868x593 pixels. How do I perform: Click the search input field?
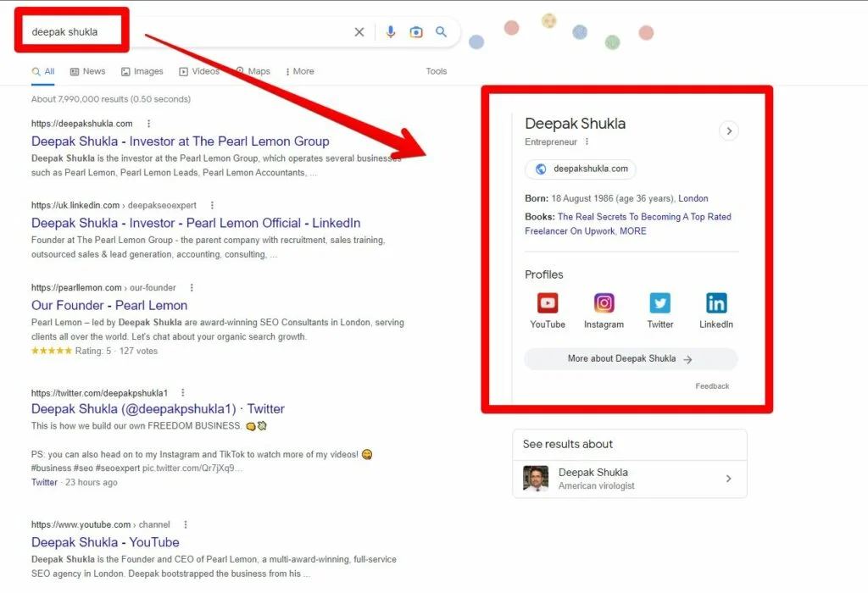pyautogui.click(x=188, y=32)
